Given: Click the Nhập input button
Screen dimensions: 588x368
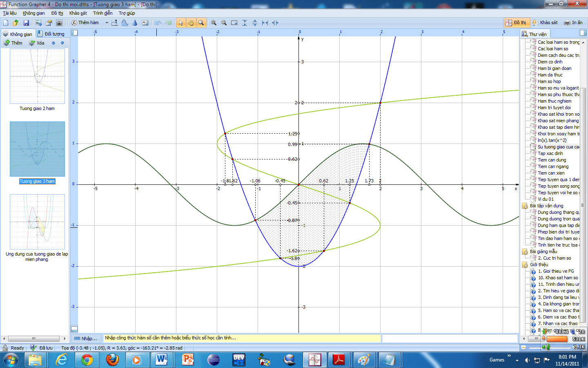Looking at the screenshot, I should click(86, 338).
